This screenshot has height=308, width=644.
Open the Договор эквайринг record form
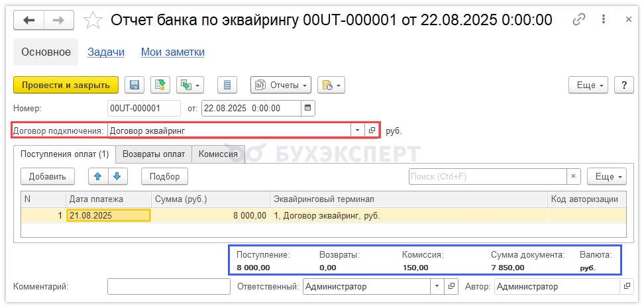click(371, 130)
